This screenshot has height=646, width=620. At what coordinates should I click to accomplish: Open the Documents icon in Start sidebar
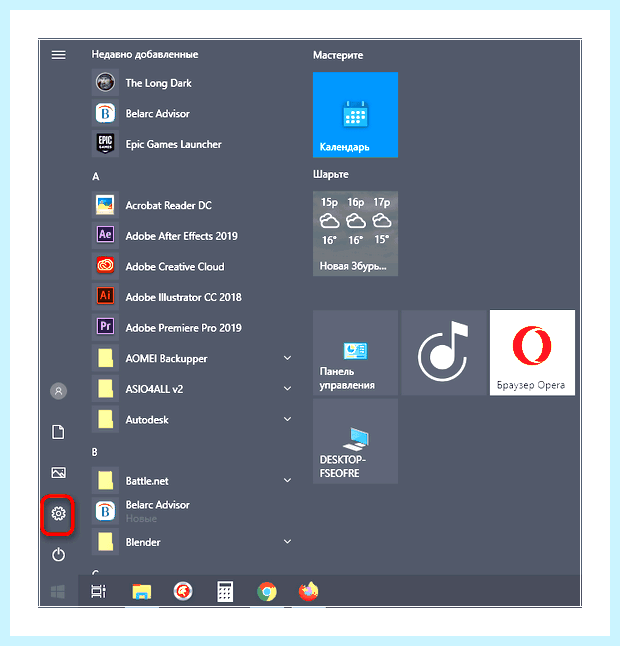[x=58, y=432]
